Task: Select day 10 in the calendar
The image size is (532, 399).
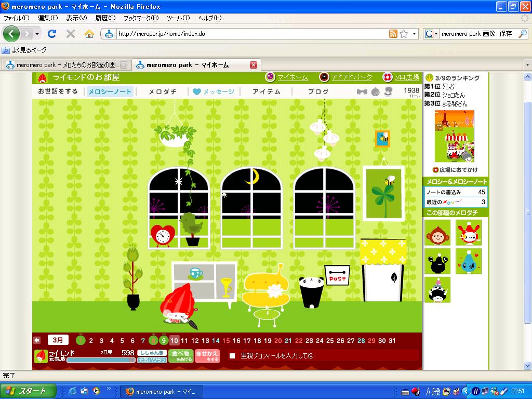Action: click(174, 340)
